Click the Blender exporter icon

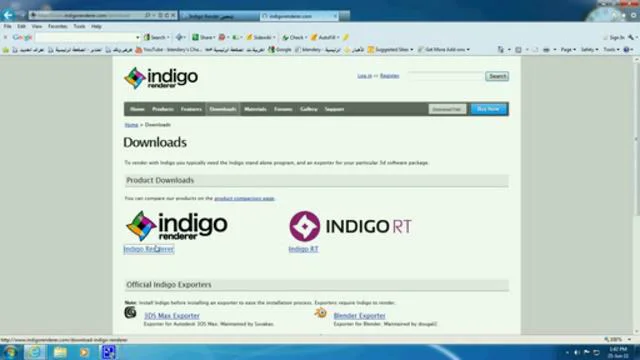tap(320, 313)
